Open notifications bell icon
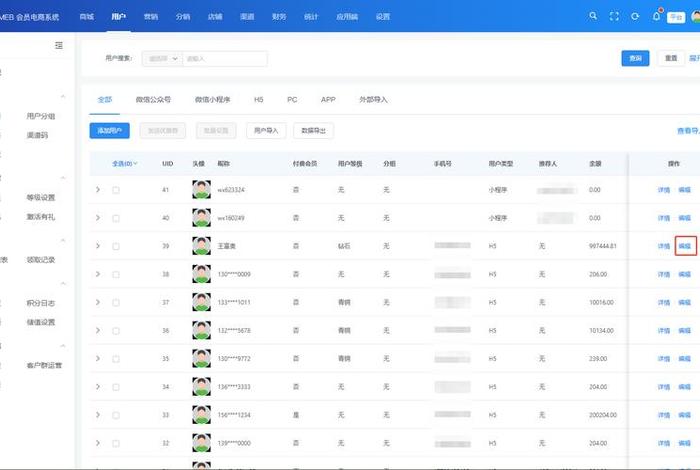 pyautogui.click(x=656, y=17)
